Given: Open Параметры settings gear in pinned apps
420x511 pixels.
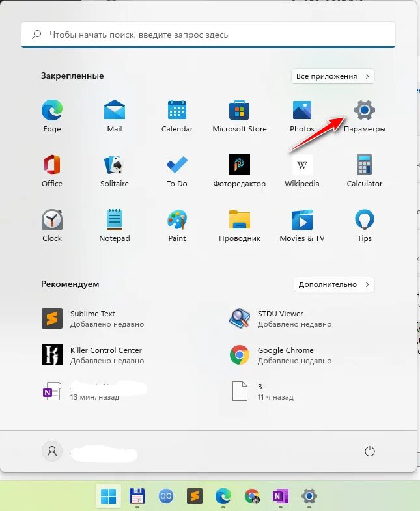Looking at the screenshot, I should (365, 117).
